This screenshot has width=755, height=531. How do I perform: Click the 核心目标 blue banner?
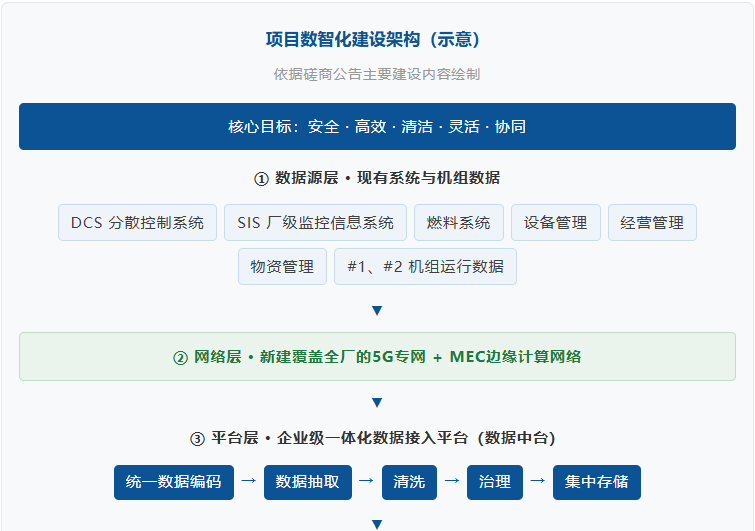click(x=377, y=126)
